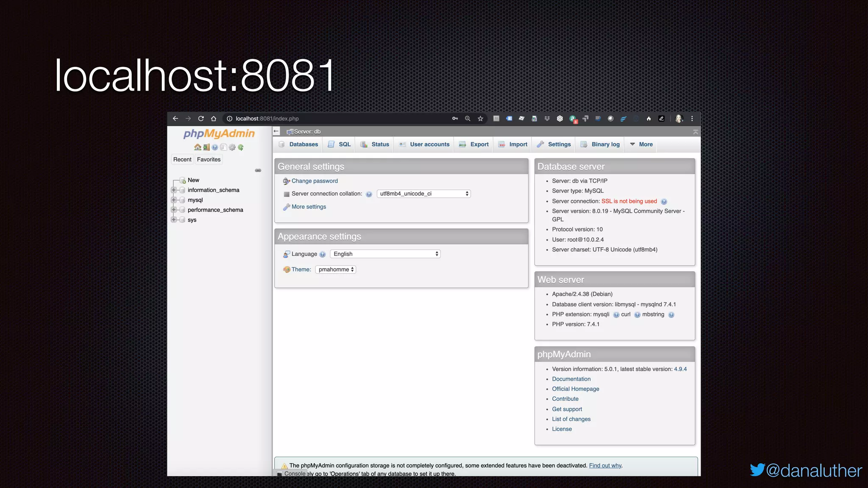Click the site info icon beside localhost URL
This screenshot has width=868, height=488.
230,119
